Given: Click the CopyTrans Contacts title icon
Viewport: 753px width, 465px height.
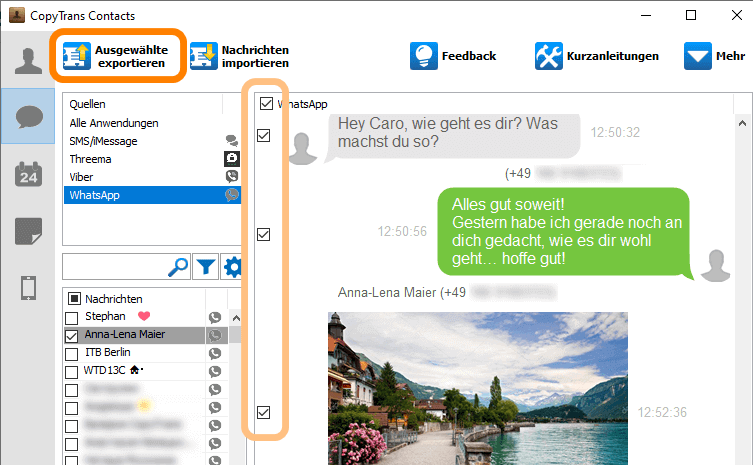Looking at the screenshot, I should pyautogui.click(x=17, y=15).
